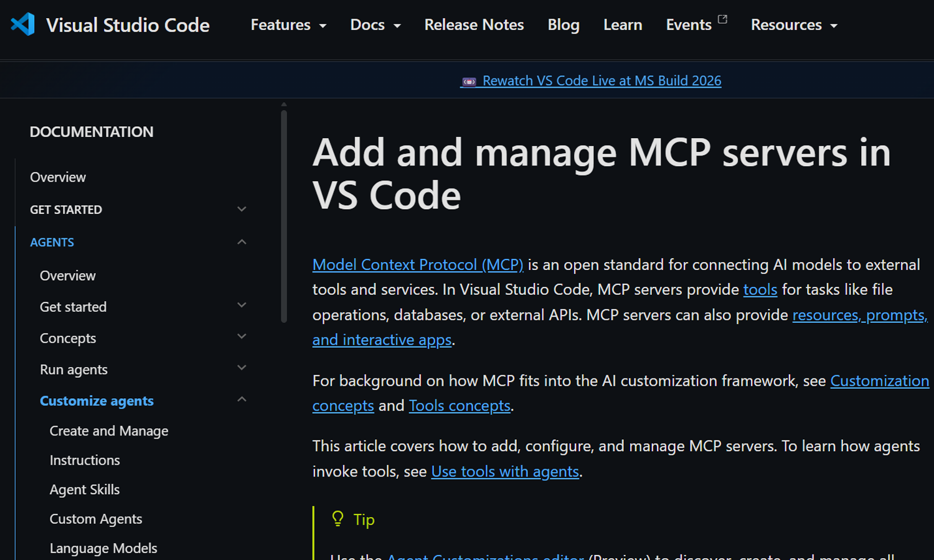
Task: Open Events in the top navigation
Action: pos(689,25)
